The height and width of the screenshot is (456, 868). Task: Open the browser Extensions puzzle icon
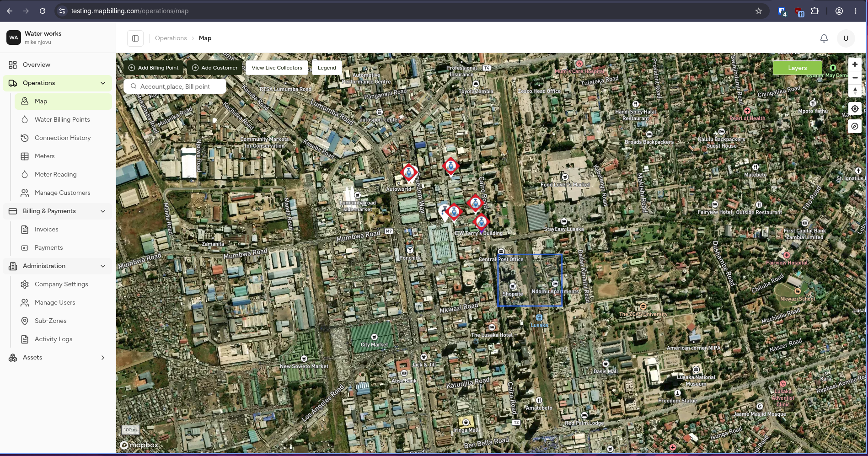pos(814,11)
